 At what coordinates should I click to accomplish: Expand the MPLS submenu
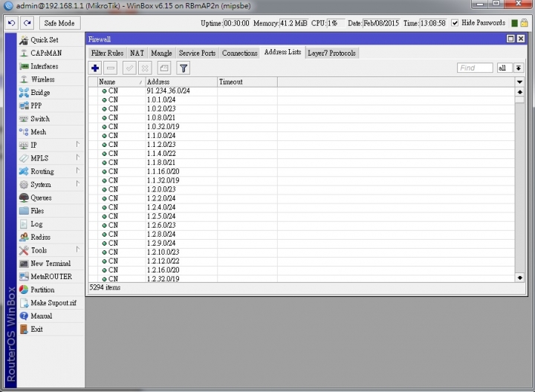51,158
